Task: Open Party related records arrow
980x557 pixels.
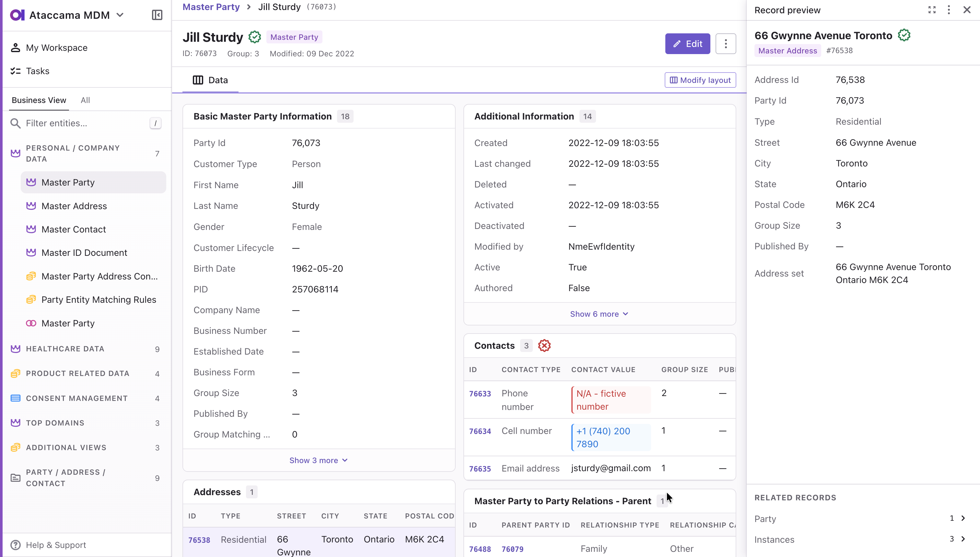Action: point(963,518)
